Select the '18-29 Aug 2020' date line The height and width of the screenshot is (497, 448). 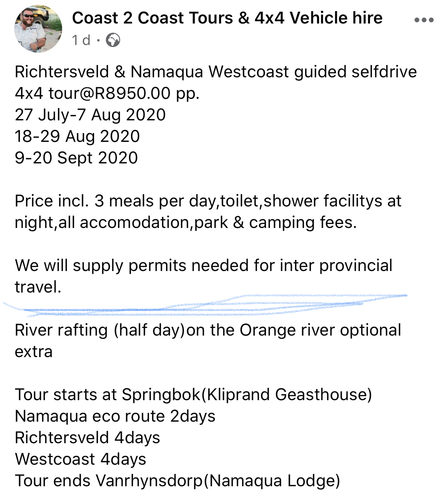[x=77, y=137]
